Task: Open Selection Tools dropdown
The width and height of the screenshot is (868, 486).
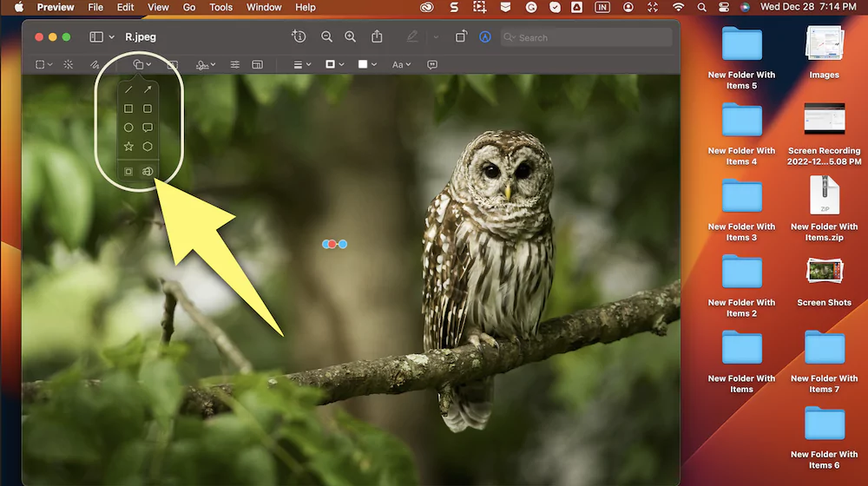Action: (x=43, y=65)
